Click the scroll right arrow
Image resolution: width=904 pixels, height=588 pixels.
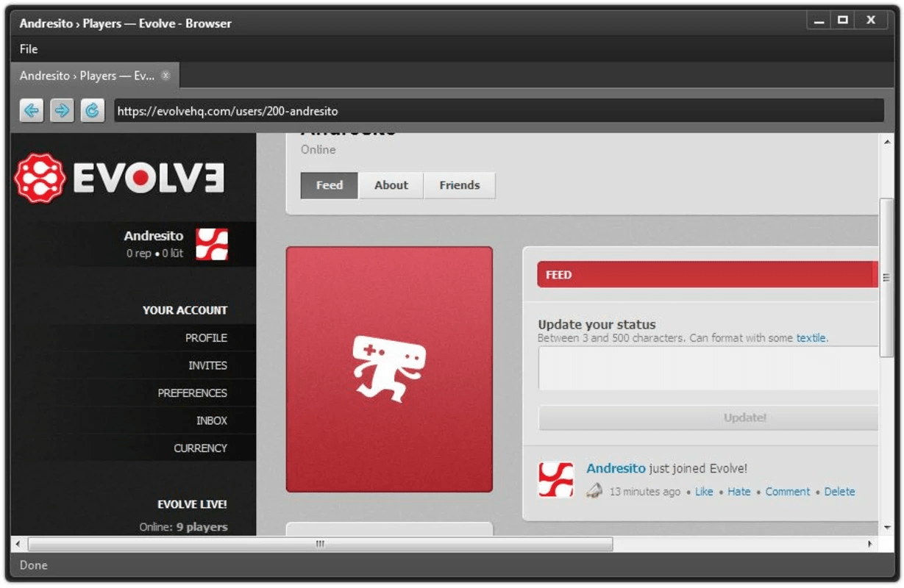click(x=871, y=544)
